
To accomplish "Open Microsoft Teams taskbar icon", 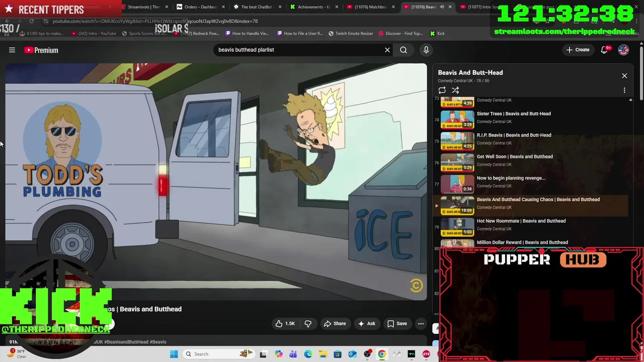I will [x=293, y=354].
